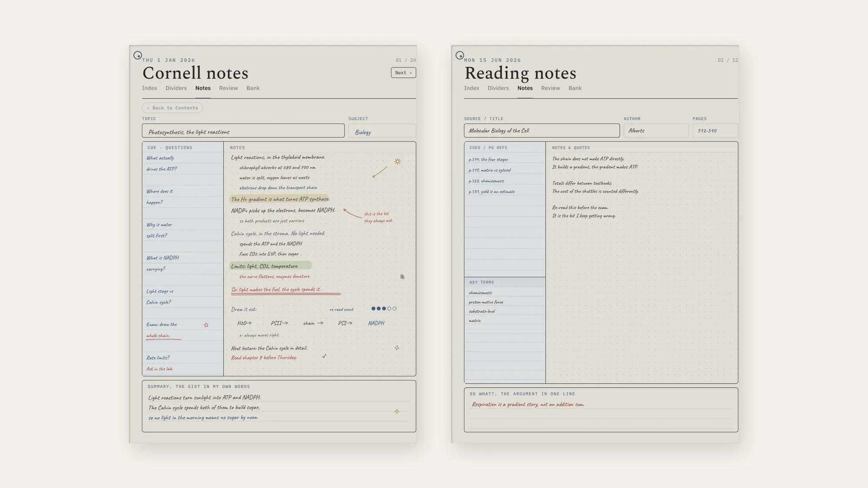Toggle the third filled re-read count dot
Image resolution: width=868 pixels, height=488 pixels.
384,309
